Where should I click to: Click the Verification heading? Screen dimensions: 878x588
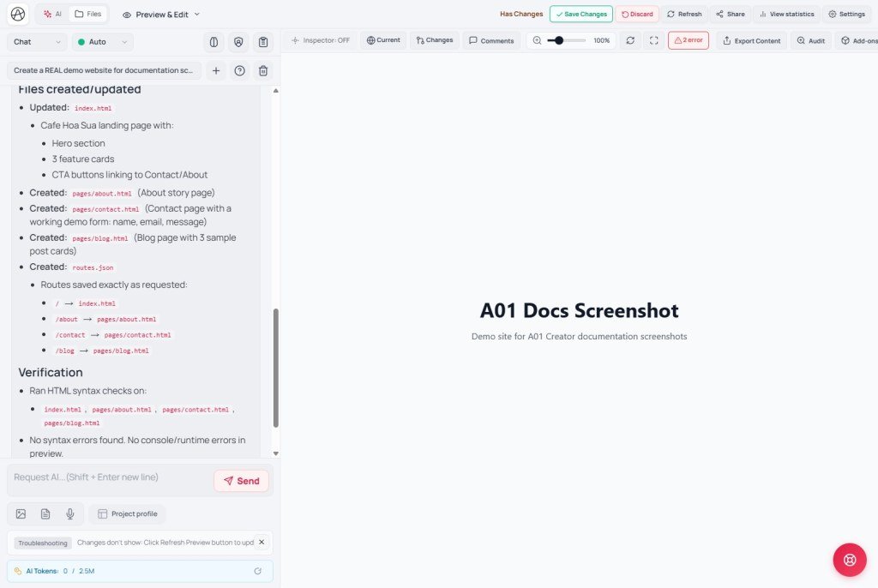point(51,372)
